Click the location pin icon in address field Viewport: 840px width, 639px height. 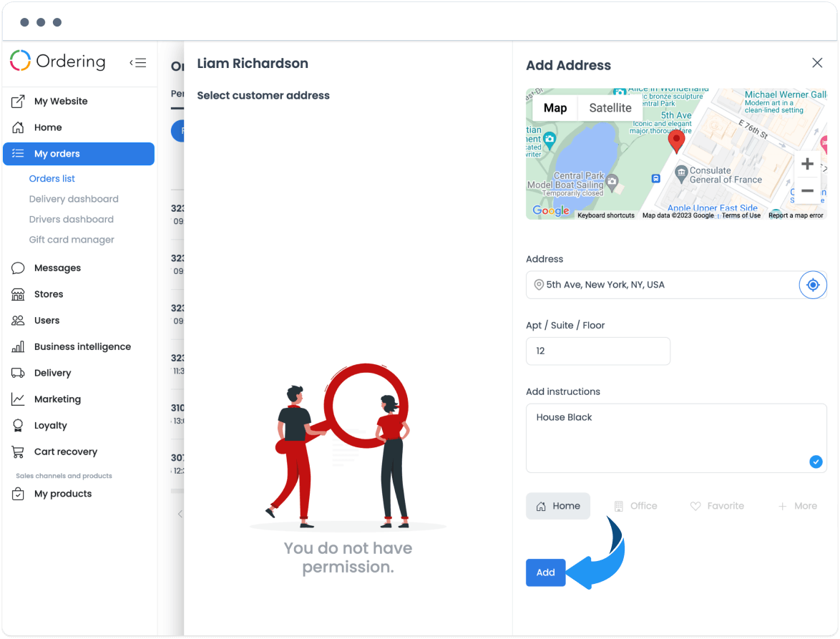tap(539, 285)
